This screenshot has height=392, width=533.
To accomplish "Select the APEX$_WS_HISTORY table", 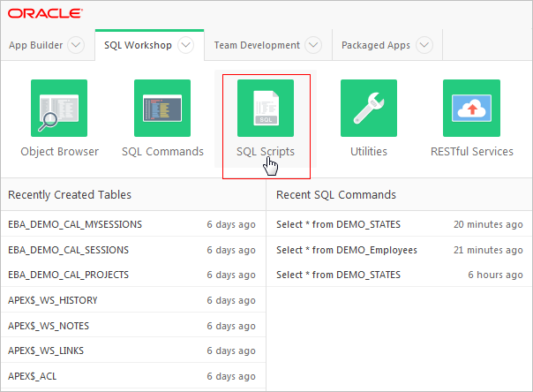I will click(52, 300).
